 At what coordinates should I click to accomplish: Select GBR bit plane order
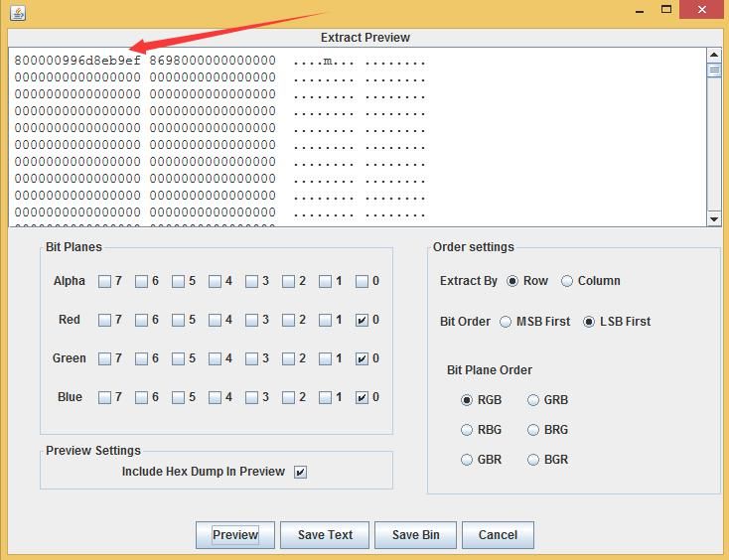(x=467, y=460)
